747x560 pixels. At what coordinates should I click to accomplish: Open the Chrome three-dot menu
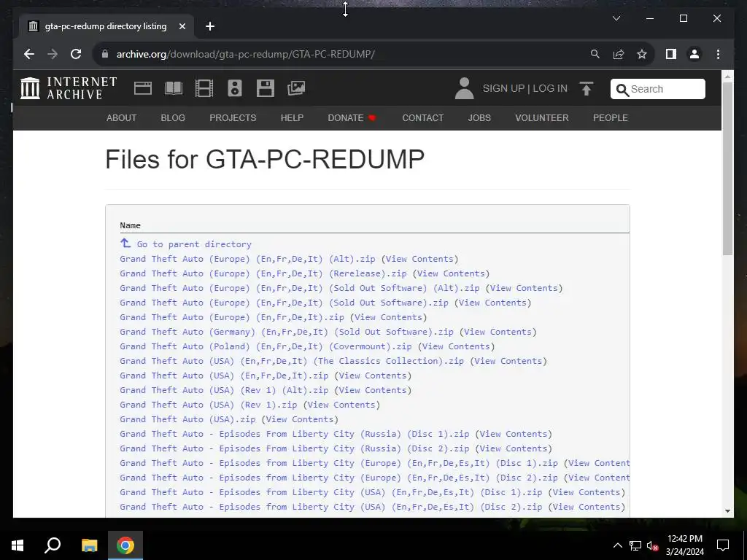point(718,54)
